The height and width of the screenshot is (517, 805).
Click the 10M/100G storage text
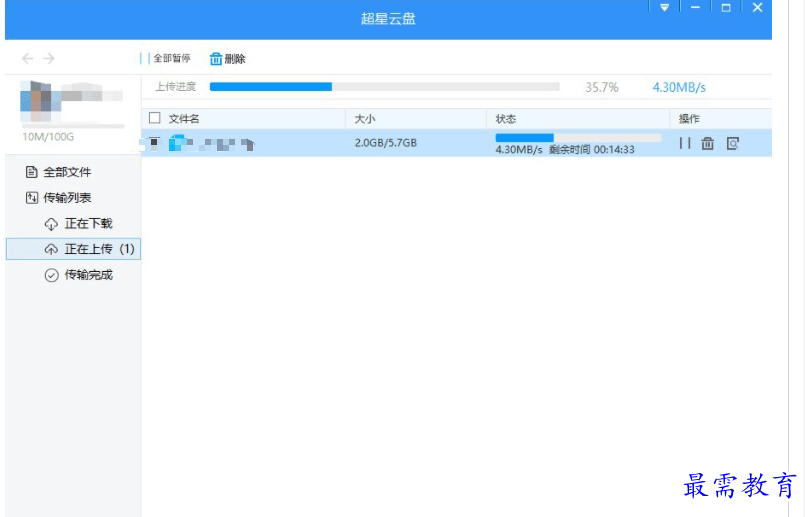click(48, 137)
